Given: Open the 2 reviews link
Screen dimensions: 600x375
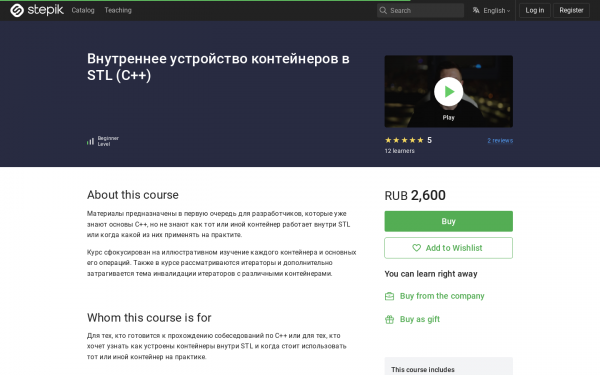Looking at the screenshot, I should (x=500, y=140).
